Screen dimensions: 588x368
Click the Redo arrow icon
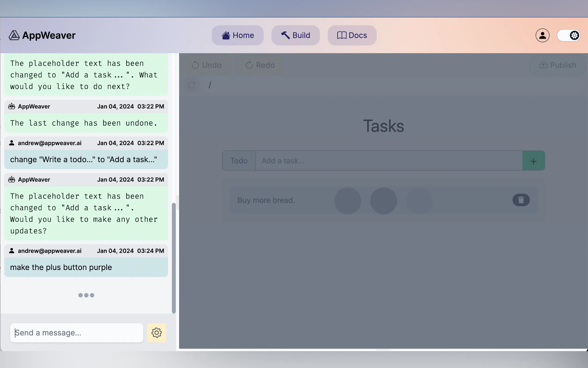coord(249,65)
